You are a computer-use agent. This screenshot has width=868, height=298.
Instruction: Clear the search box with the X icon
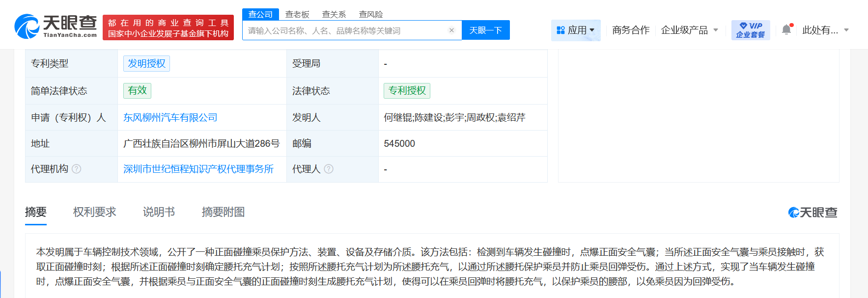click(x=451, y=30)
